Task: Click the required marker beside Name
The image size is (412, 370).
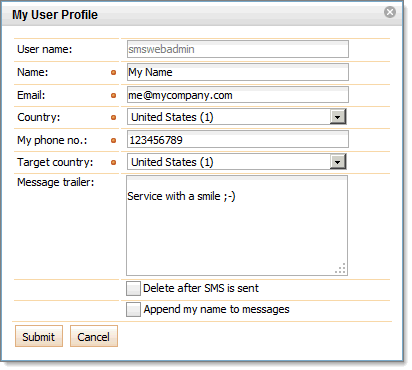Action: click(x=113, y=72)
